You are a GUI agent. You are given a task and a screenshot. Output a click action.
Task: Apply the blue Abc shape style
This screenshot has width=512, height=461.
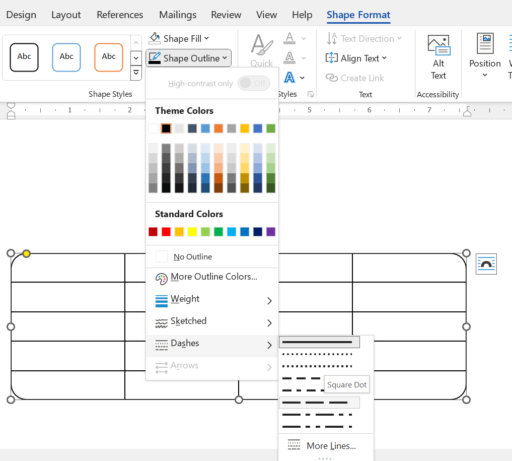(x=66, y=57)
